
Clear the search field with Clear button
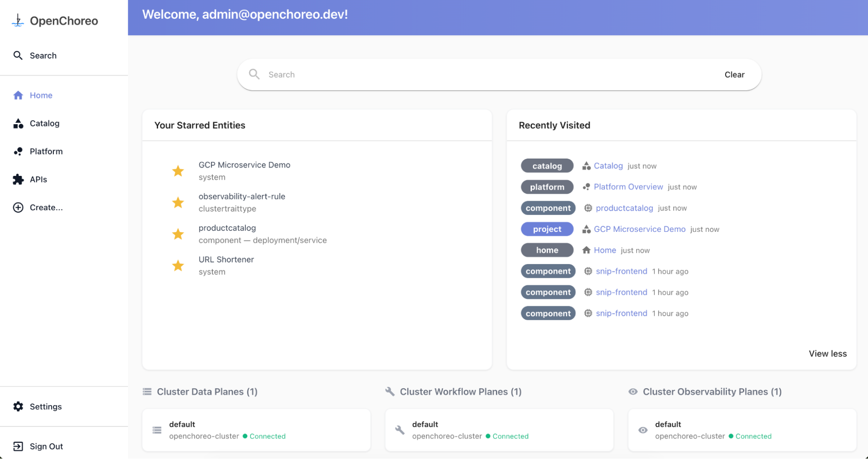(734, 75)
